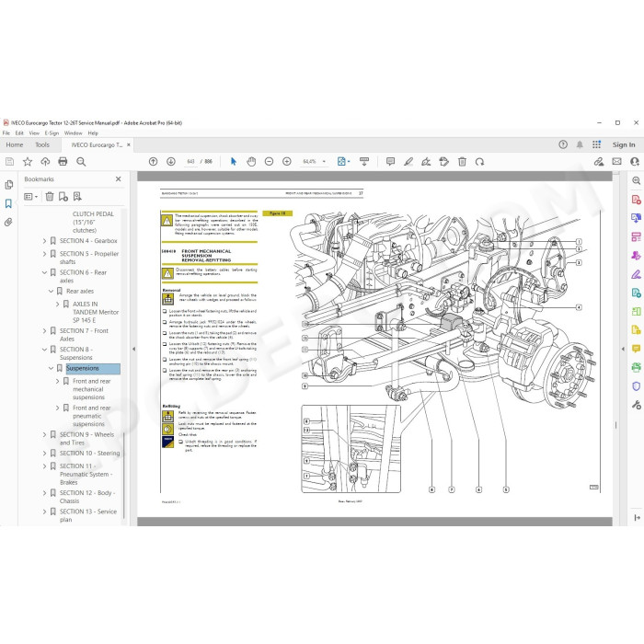Expand AXLES IN TANDEM Meritor bookmark
This screenshot has width=644, height=644.
click(x=57, y=304)
